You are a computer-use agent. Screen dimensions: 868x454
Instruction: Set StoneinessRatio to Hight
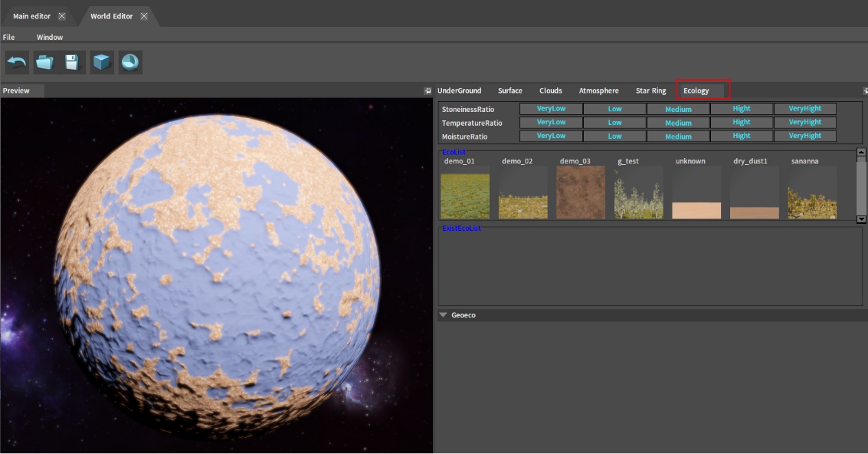(x=741, y=109)
